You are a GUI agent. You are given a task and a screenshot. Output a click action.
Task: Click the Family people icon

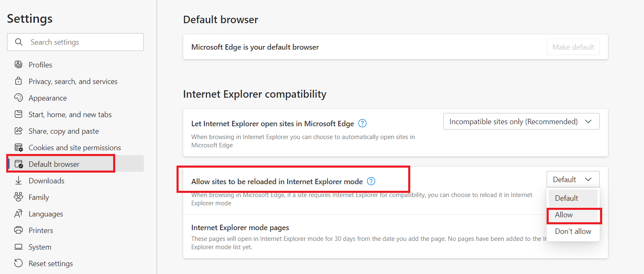[18, 197]
